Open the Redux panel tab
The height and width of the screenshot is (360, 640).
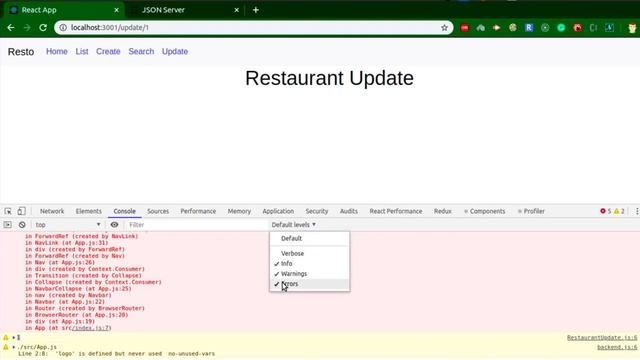[x=442, y=211]
